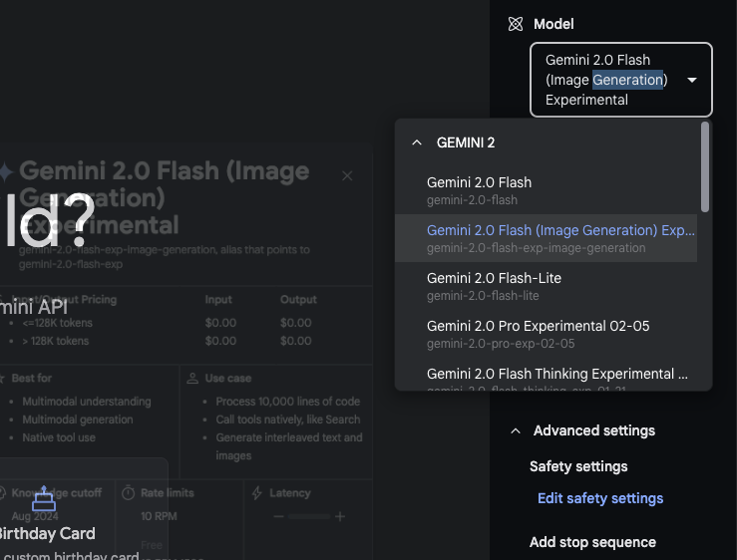
Task: Click the Use case person icon
Action: pyautogui.click(x=191, y=379)
